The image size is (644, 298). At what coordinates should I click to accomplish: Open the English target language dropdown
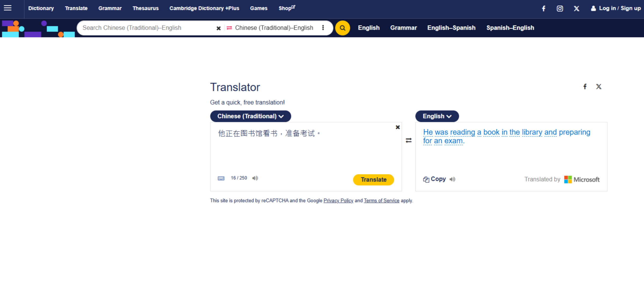tap(437, 116)
